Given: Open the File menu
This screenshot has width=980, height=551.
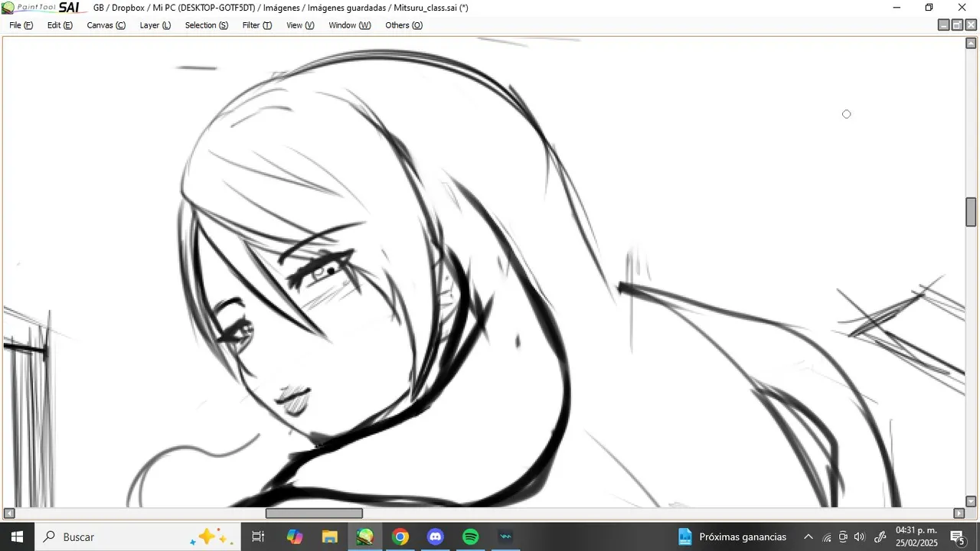Looking at the screenshot, I should [21, 25].
